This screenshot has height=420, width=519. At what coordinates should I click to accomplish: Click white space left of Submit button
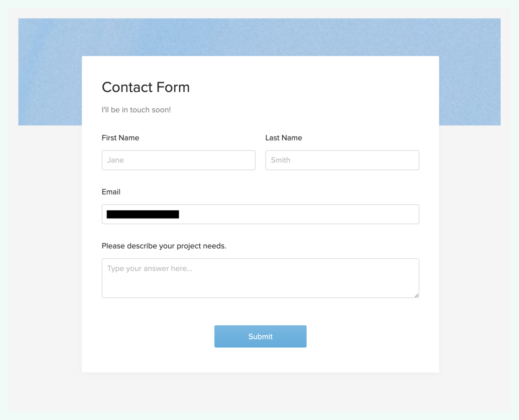pos(148,337)
